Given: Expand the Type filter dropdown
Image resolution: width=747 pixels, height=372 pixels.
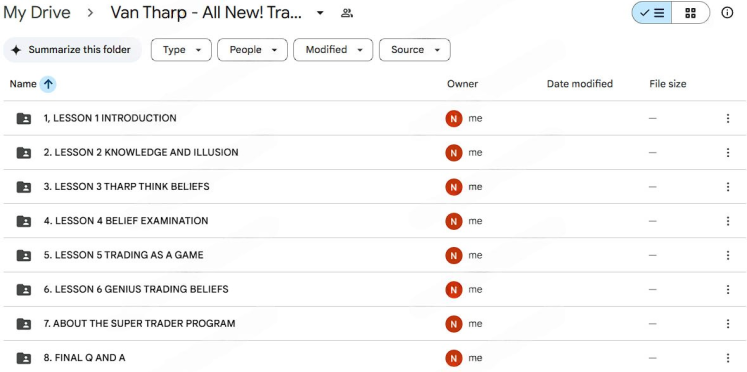Looking at the screenshot, I should (181, 50).
